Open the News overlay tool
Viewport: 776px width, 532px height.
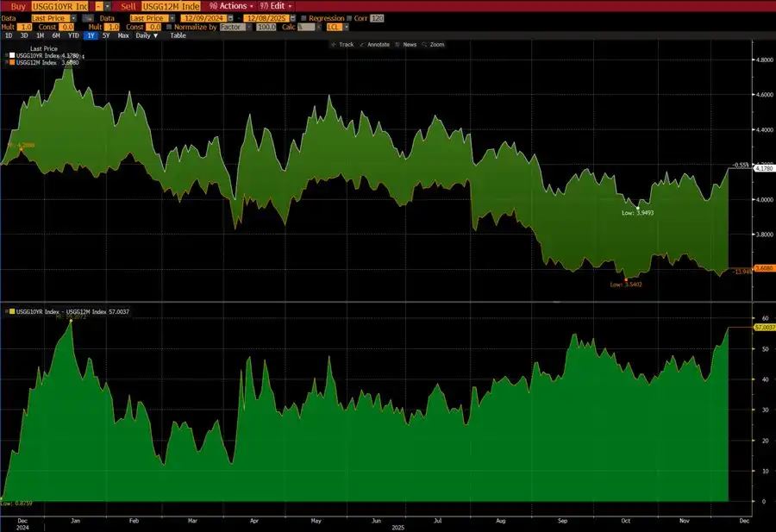click(x=406, y=45)
